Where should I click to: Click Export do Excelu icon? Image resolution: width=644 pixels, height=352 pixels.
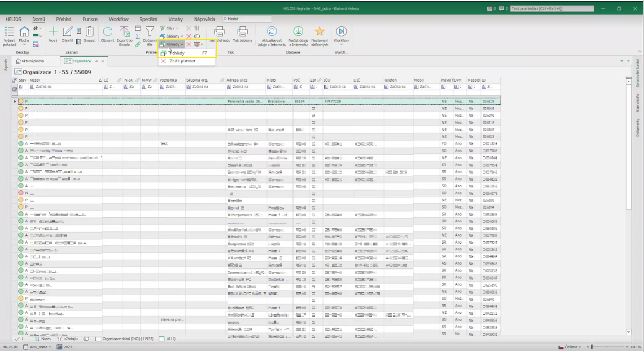point(125,32)
